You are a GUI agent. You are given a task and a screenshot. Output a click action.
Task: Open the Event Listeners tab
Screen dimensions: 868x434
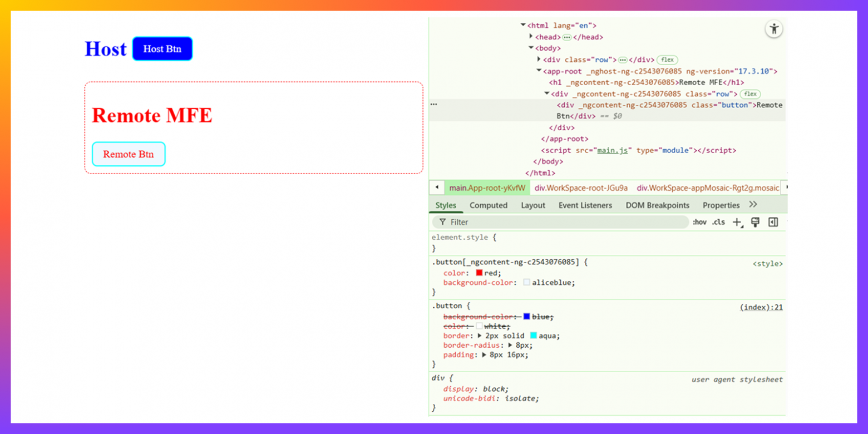pyautogui.click(x=585, y=205)
